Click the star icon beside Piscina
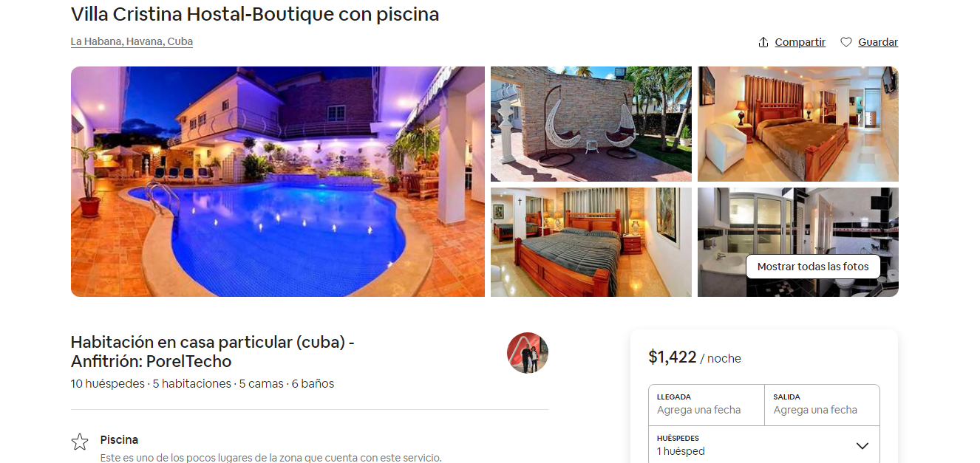980x463 pixels. point(80,442)
